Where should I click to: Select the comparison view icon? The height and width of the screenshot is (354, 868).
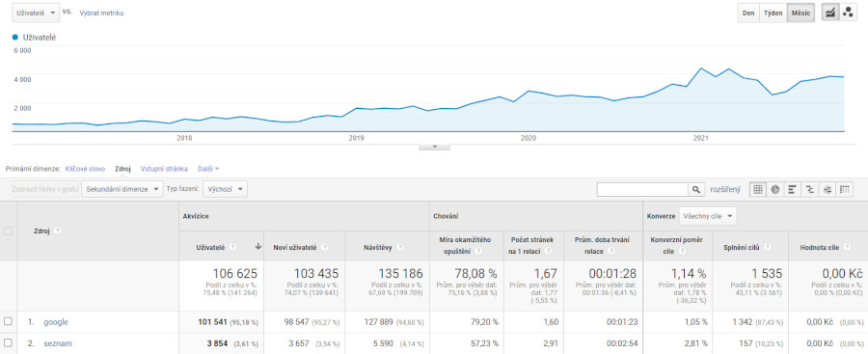click(x=810, y=189)
